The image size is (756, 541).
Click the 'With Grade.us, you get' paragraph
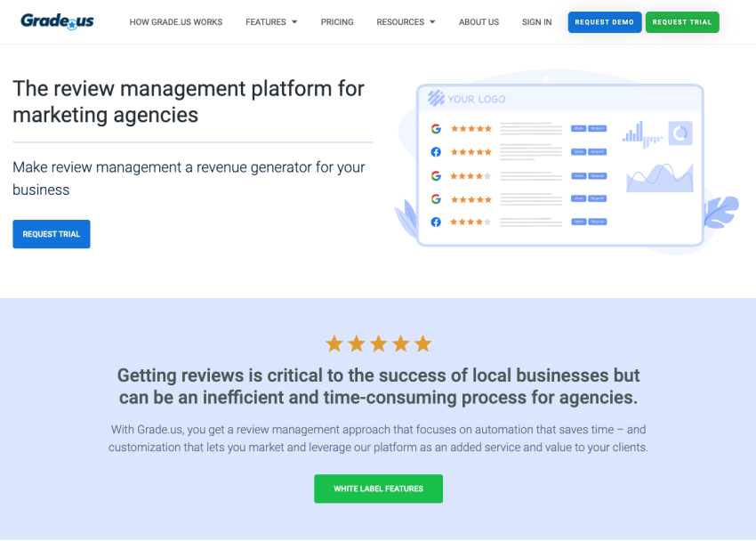pos(379,439)
